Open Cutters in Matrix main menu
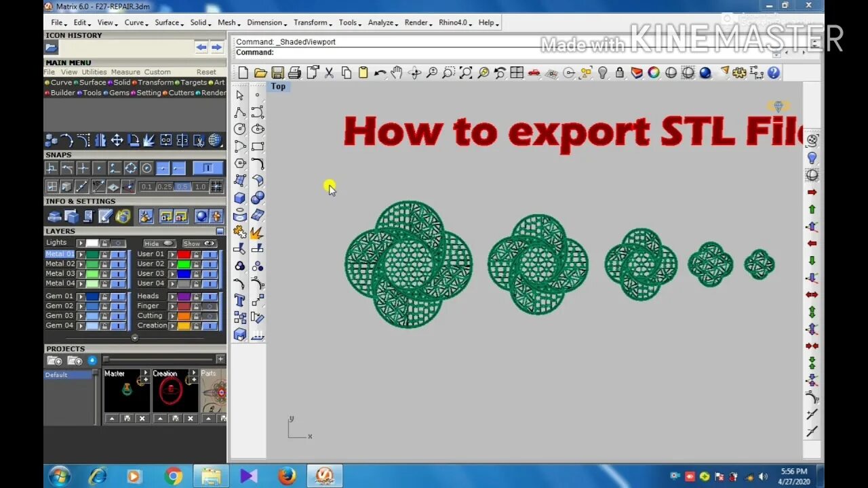Viewport: 868px width, 488px height. point(178,93)
